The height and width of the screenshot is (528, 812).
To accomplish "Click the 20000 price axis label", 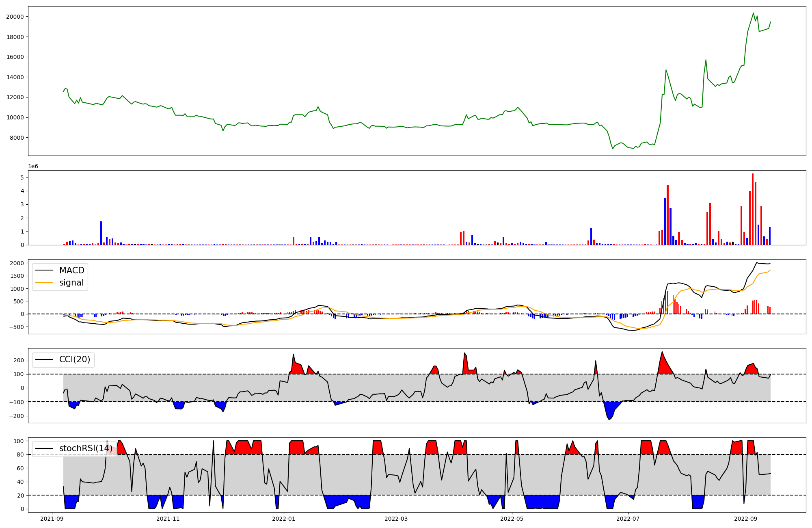I will click(15, 17).
